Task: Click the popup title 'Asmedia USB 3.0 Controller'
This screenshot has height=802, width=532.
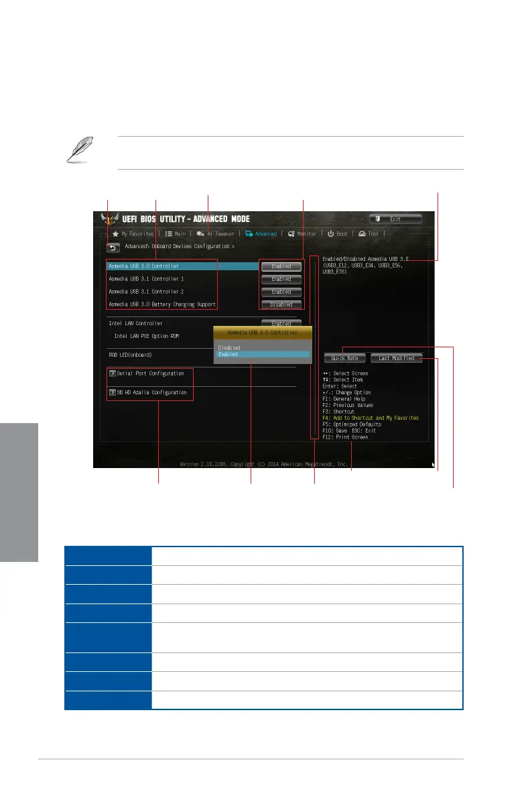Action: [262, 333]
